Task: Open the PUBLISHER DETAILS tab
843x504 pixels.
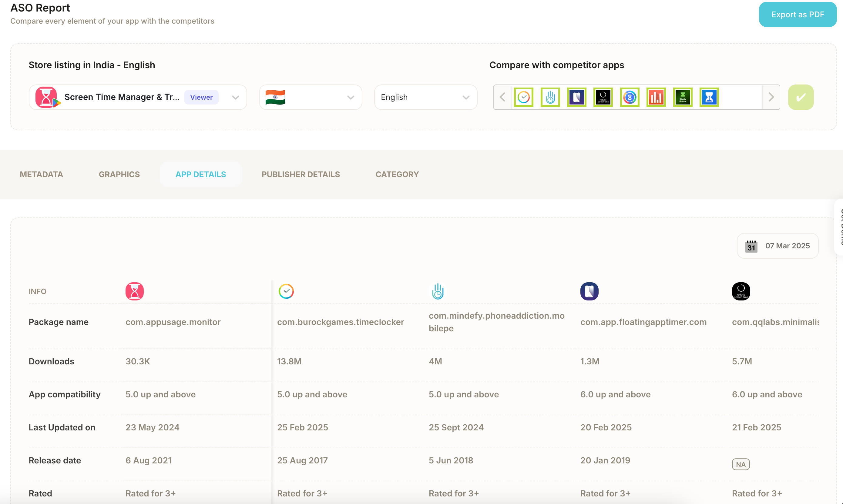Action: (x=301, y=174)
